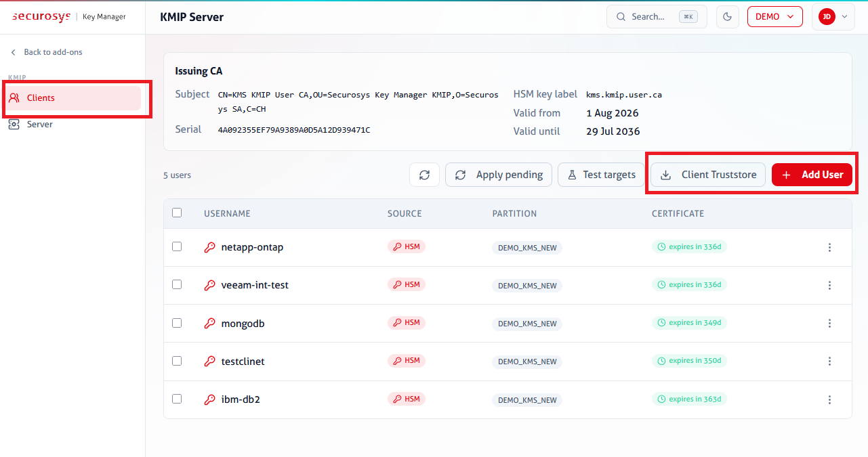Click the username testclinet

tap(243, 362)
